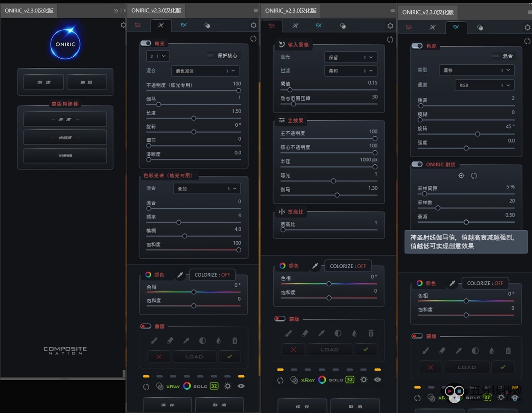Viewport: 532px width, 413px height.
Task: Click the mask water-drop icon in 输入图像 panel
Action: [x=354, y=333]
